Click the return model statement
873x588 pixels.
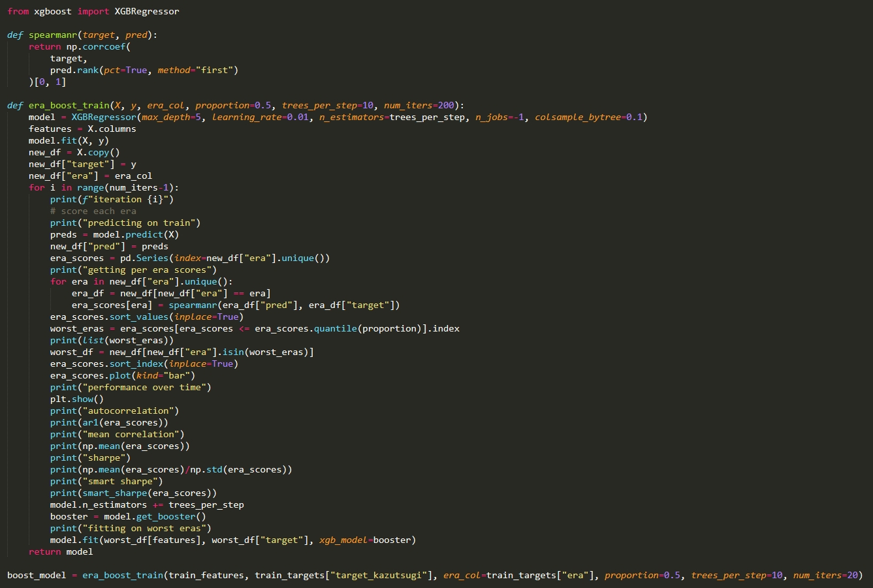[x=61, y=551]
